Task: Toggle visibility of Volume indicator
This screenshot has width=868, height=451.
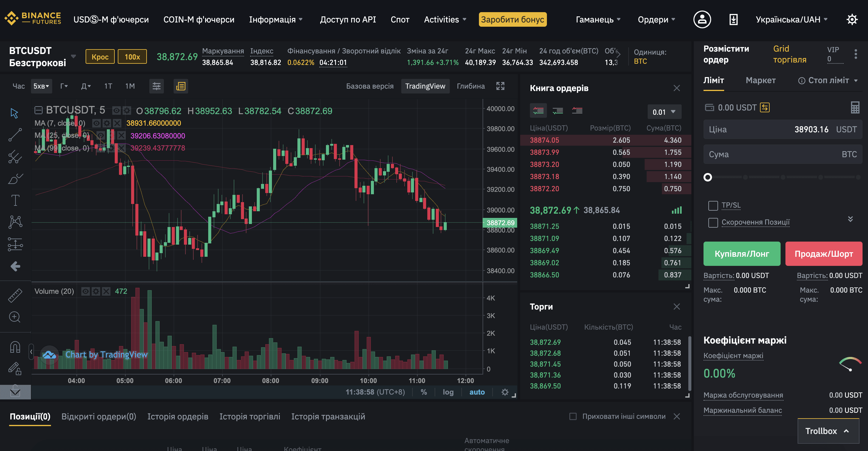Action: click(85, 291)
